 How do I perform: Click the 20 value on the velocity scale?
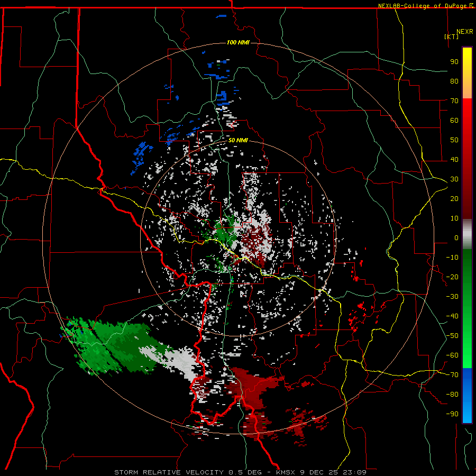454,198
